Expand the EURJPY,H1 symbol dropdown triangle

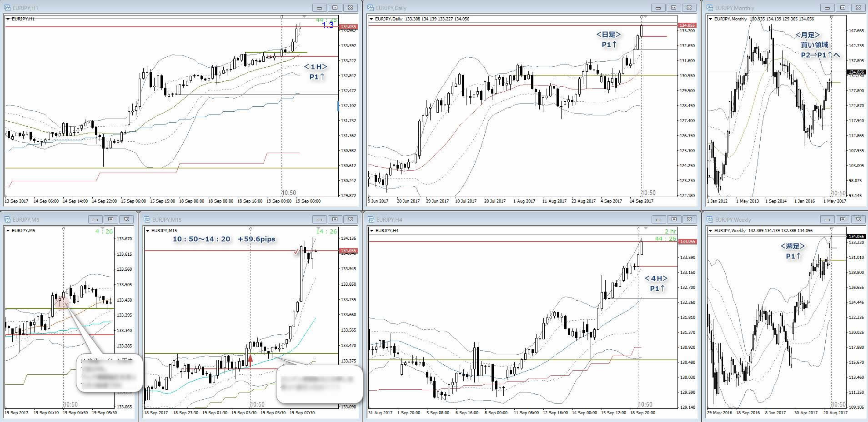[8, 19]
